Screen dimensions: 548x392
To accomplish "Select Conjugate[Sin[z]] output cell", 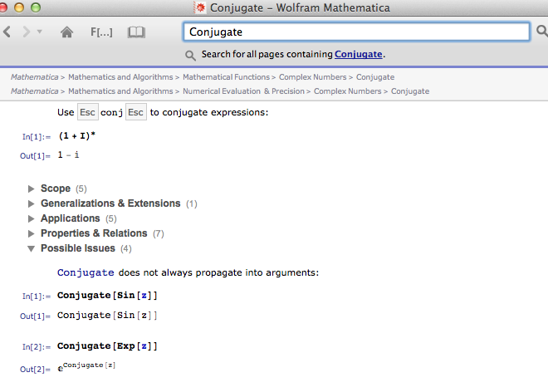I will [107, 316].
